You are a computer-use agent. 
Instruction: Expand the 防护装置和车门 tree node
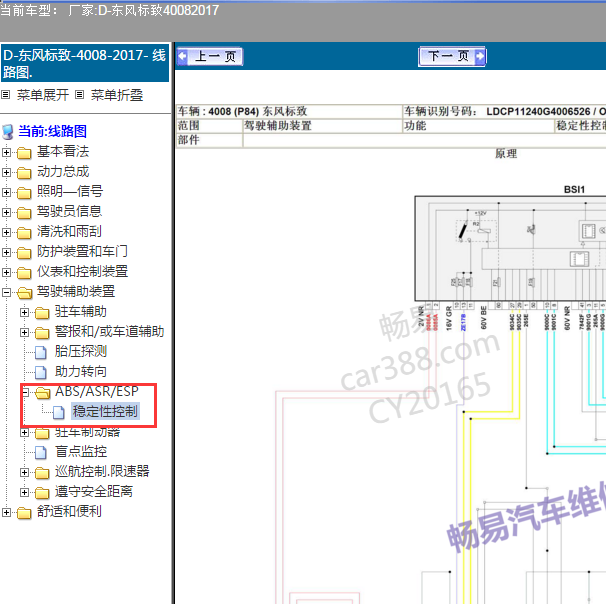[x=6, y=252]
